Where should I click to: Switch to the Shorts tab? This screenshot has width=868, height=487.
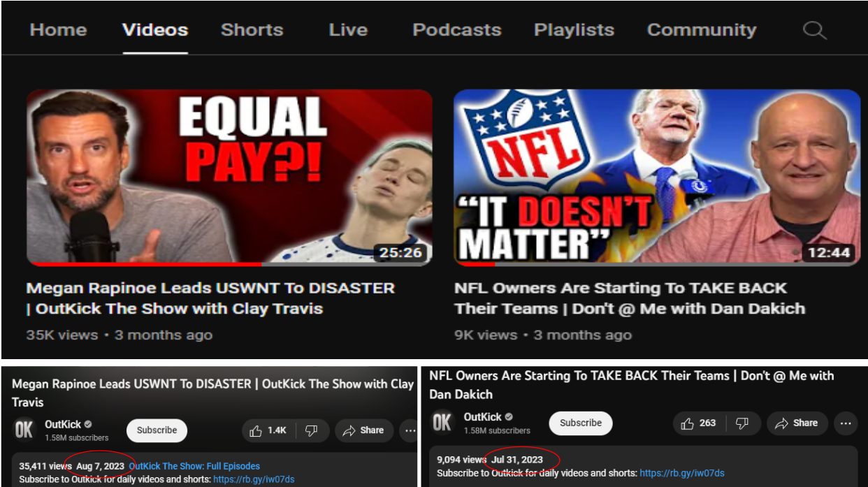tap(252, 30)
